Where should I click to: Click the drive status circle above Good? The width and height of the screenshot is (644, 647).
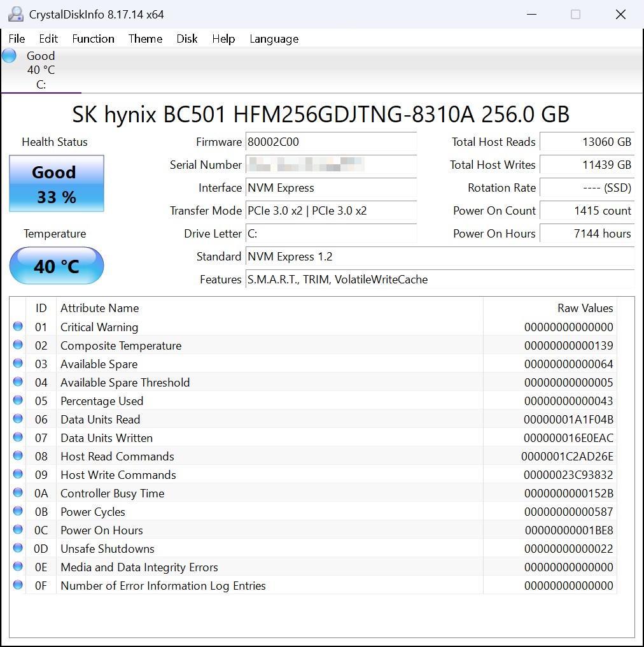tap(8, 55)
